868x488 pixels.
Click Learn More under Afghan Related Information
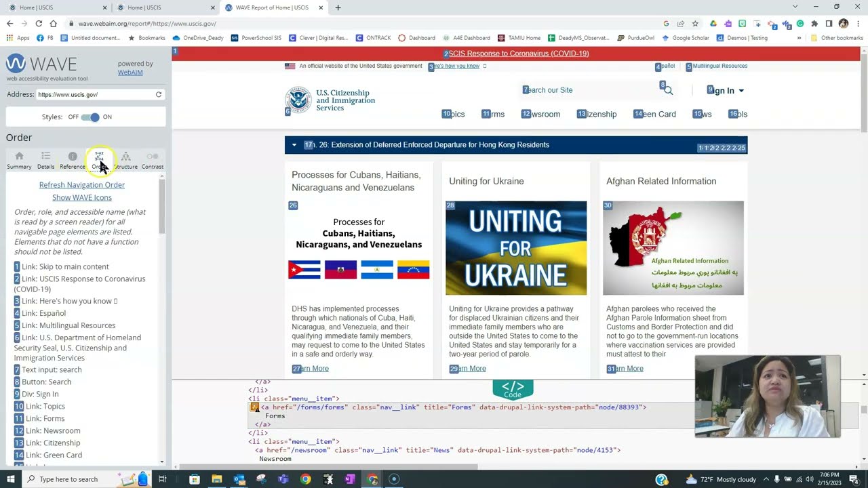click(625, 369)
